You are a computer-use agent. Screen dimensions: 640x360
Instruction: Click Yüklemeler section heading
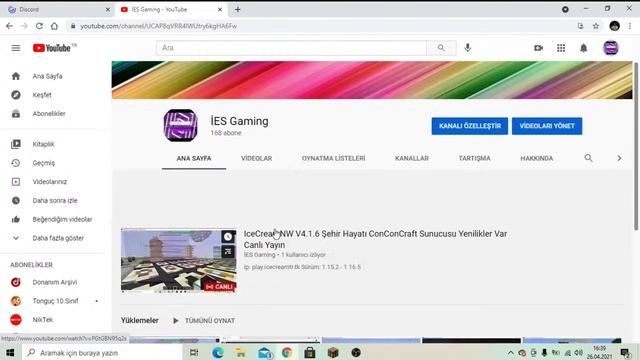coord(140,321)
